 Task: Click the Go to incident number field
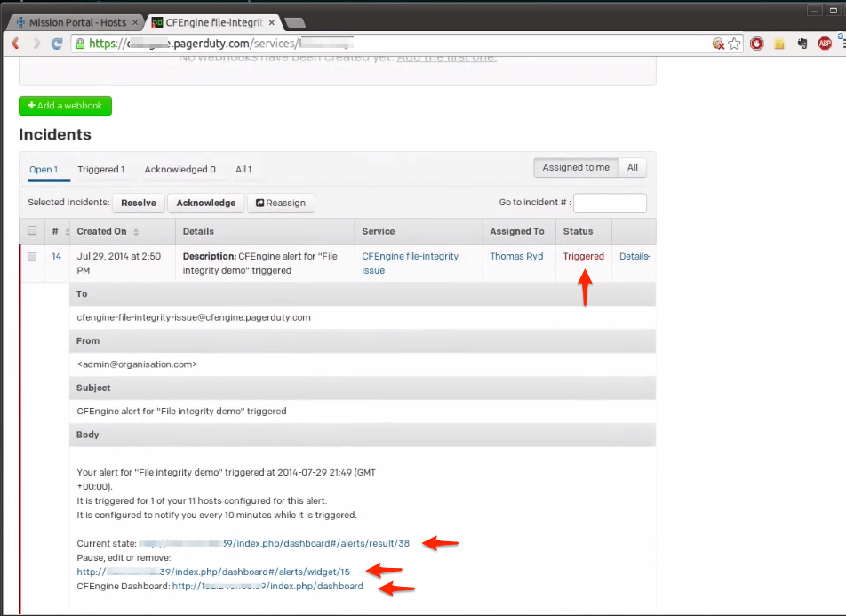click(610, 204)
